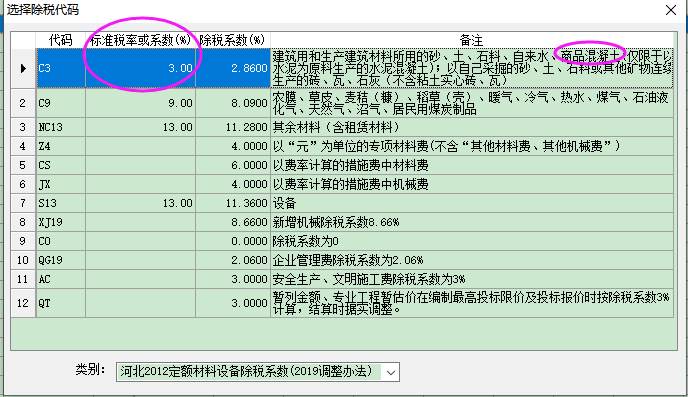Click the row 8 header number
Screen dimensions: 688x397
23,222
